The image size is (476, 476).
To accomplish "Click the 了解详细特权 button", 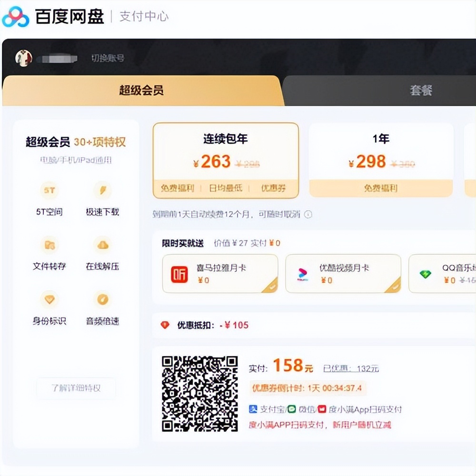I will pyautogui.click(x=75, y=388).
